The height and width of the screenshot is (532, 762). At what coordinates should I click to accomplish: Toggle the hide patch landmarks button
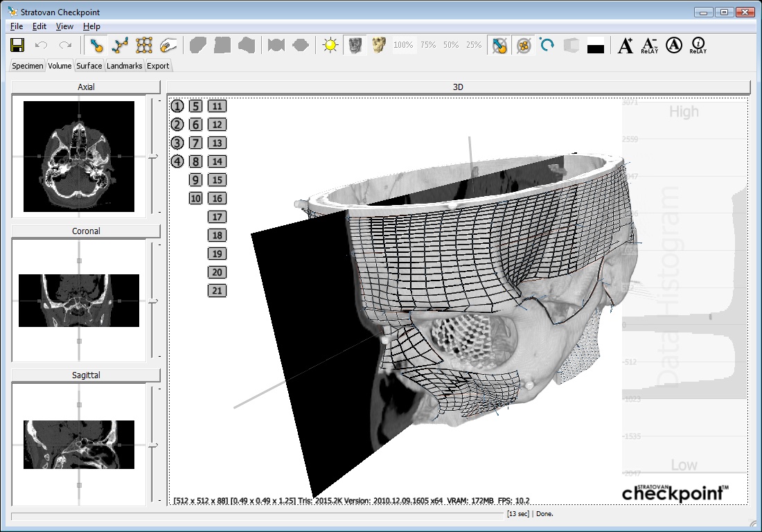click(524, 46)
